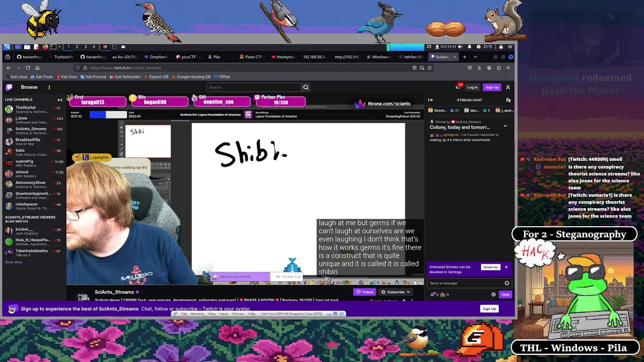Open the user profile icon menu
The image size is (644, 362).
tap(508, 87)
